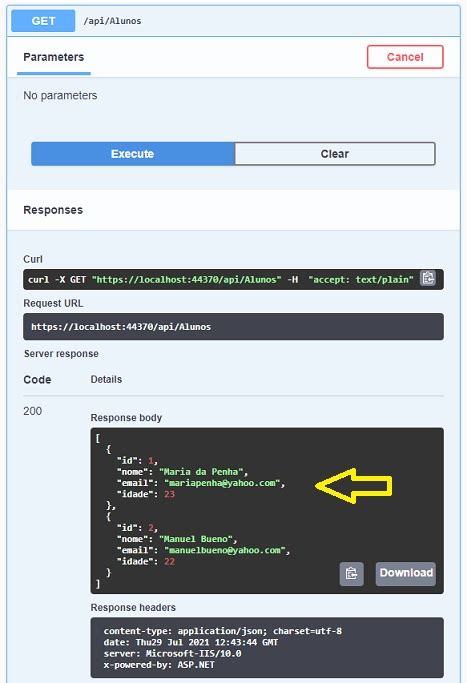Clear the executed response
Image resolution: width=467 pixels, height=683 pixels.
(x=335, y=154)
